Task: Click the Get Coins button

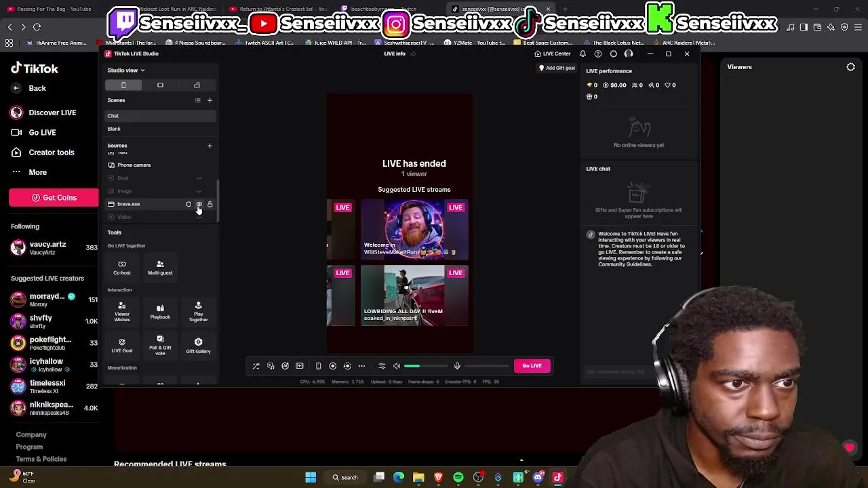Action: coord(54,198)
